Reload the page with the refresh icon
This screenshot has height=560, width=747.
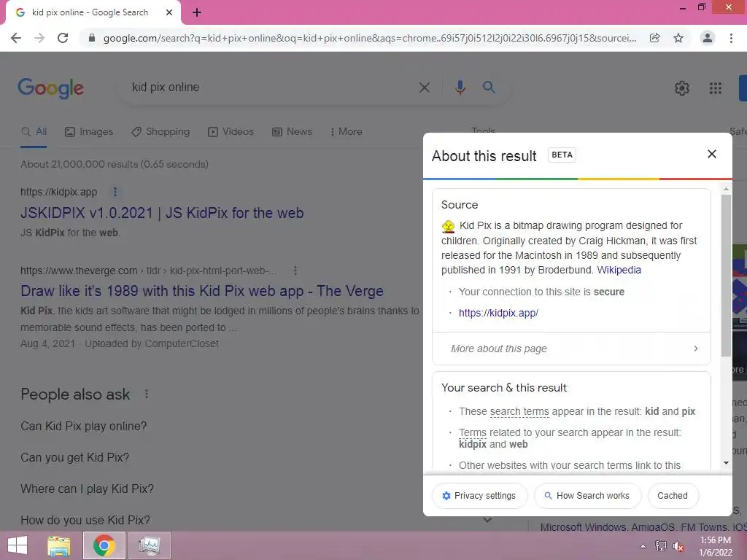pyautogui.click(x=63, y=38)
